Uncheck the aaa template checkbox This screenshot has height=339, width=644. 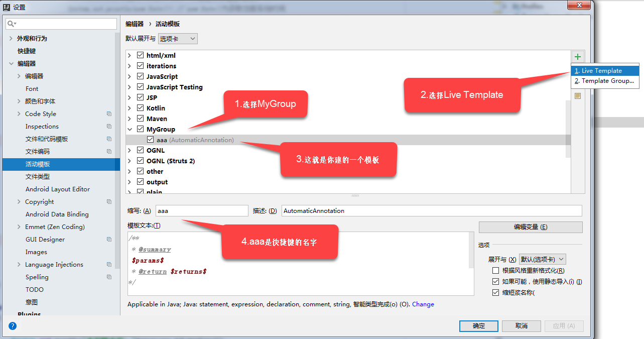(150, 140)
